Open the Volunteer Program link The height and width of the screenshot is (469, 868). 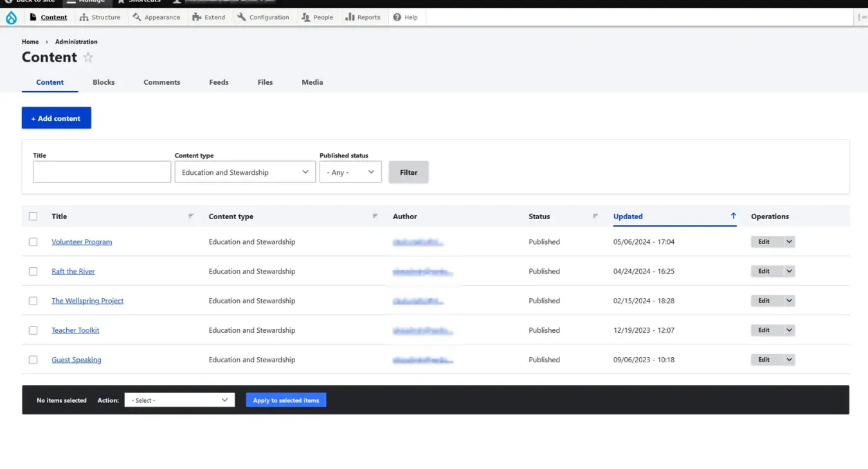[x=82, y=242]
